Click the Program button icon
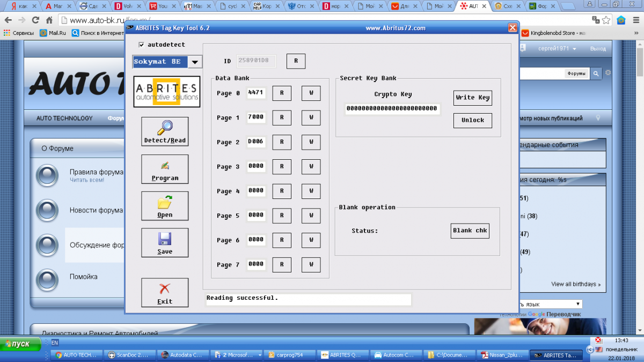The height and width of the screenshot is (362, 644). (165, 169)
